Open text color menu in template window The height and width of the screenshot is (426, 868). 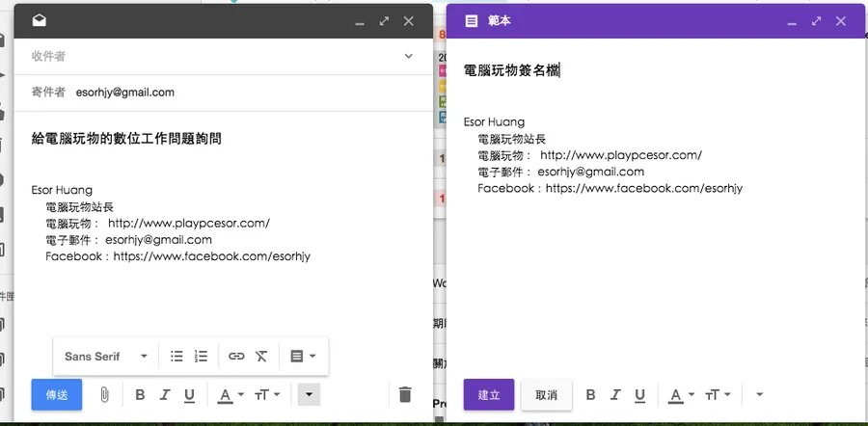pyautogui.click(x=681, y=395)
